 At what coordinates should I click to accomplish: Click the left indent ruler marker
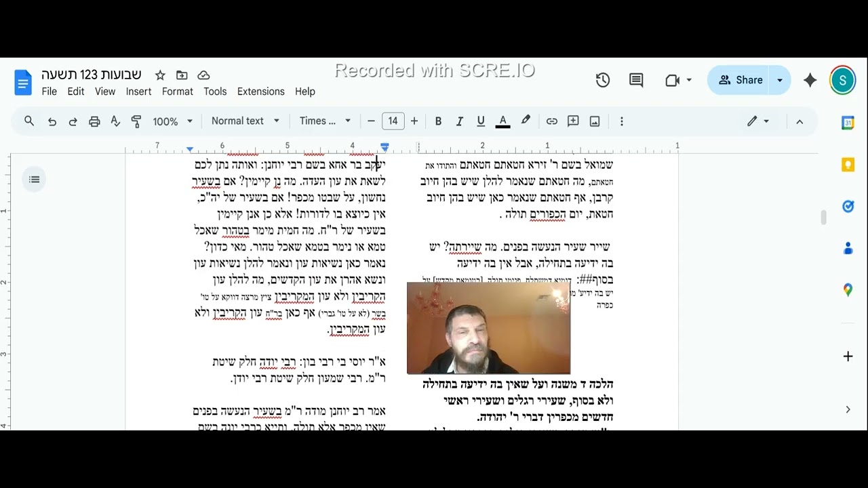(190, 149)
